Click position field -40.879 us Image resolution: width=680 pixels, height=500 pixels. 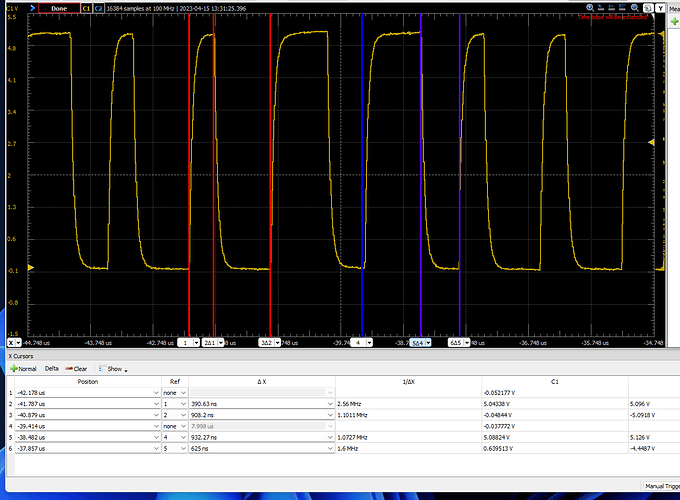(x=88, y=415)
